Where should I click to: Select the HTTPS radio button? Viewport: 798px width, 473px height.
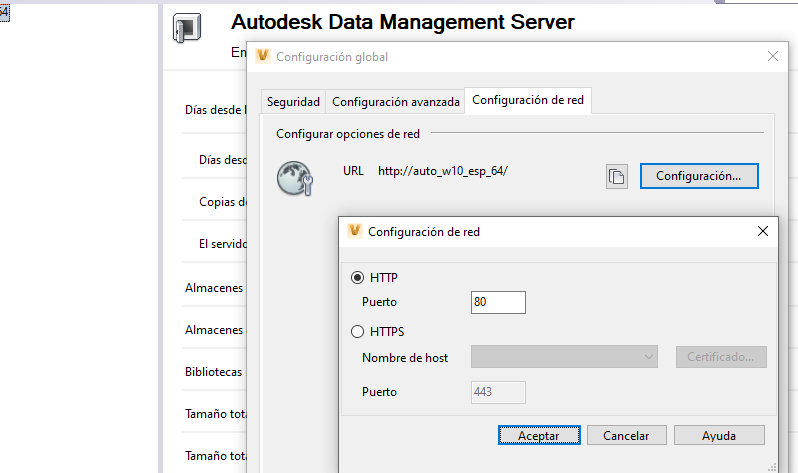point(358,332)
